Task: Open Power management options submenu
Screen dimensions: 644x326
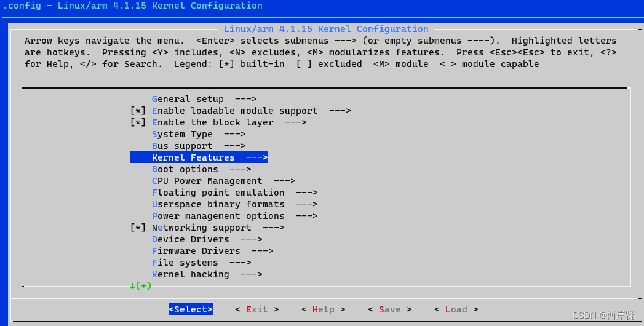Action: click(234, 216)
